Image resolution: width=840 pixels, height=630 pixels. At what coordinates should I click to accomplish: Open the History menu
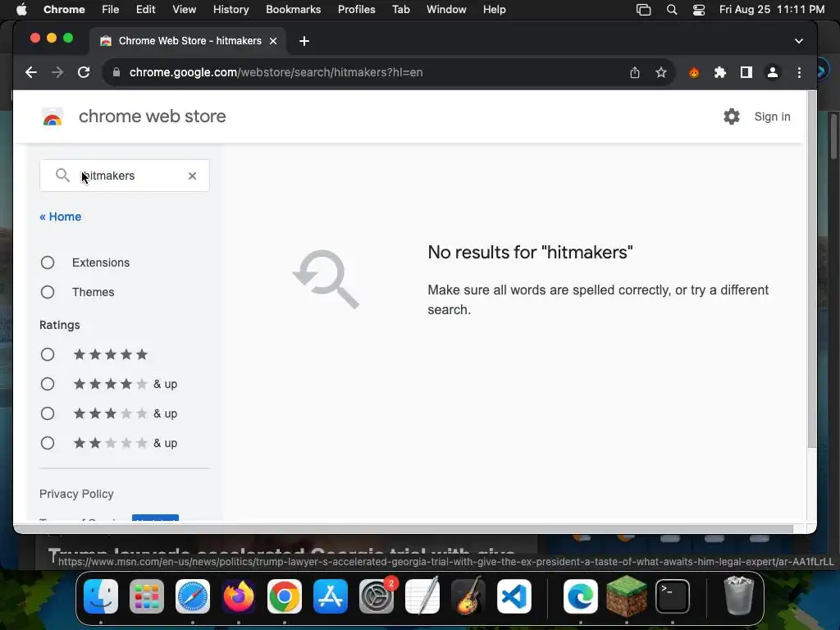(x=231, y=10)
